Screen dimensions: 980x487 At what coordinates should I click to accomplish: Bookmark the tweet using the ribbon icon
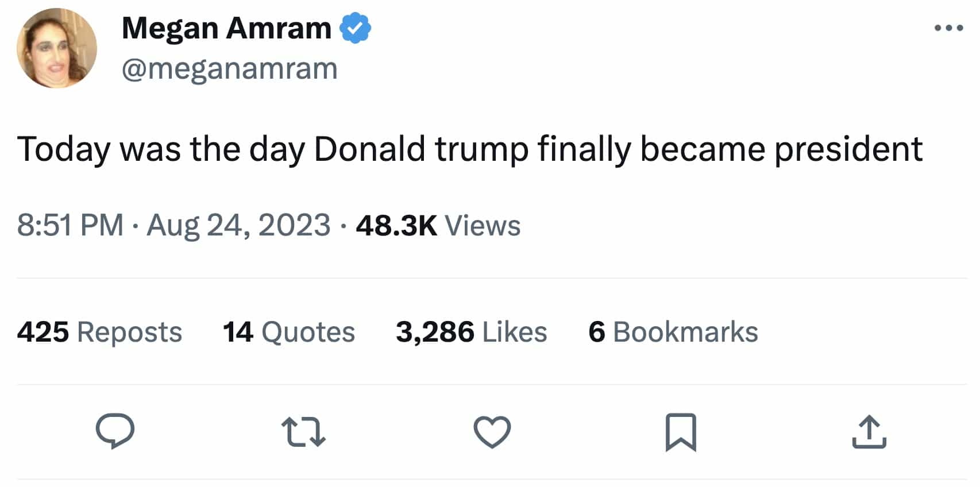pyautogui.click(x=681, y=432)
